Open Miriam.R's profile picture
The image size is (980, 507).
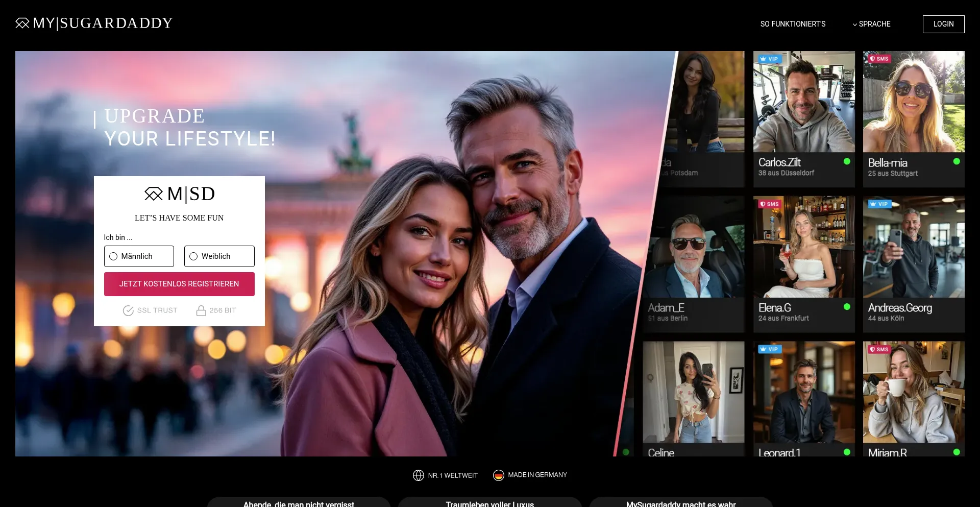coord(914,392)
